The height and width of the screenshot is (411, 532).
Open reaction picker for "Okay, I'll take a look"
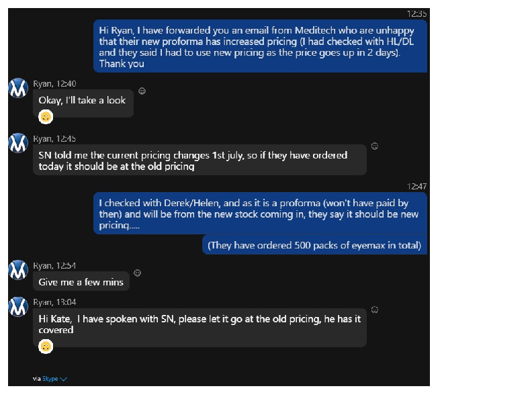coord(142,91)
